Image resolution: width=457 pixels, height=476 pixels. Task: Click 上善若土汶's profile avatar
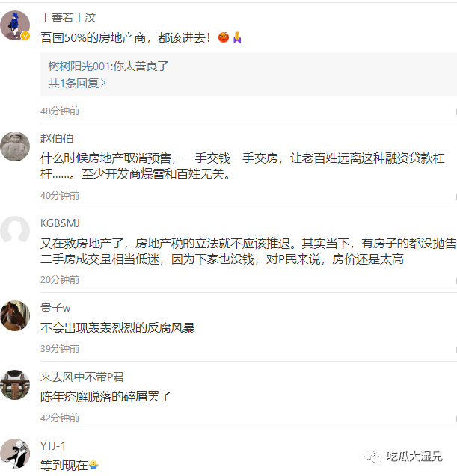[15, 25]
